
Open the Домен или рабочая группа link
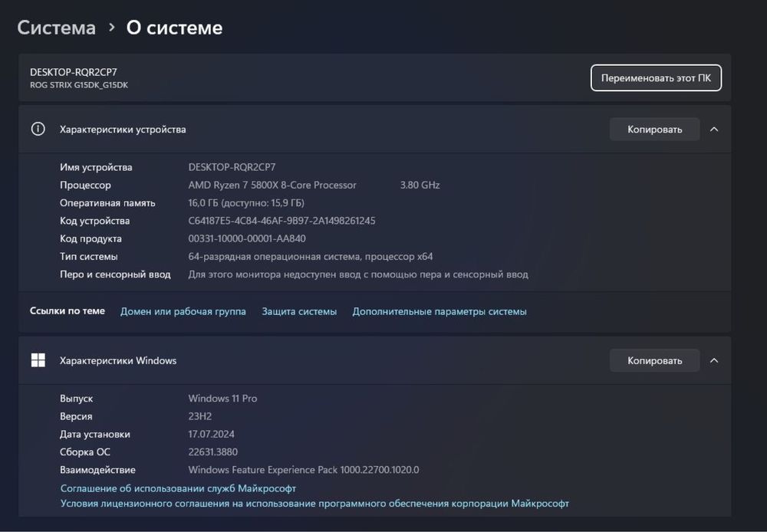click(183, 311)
